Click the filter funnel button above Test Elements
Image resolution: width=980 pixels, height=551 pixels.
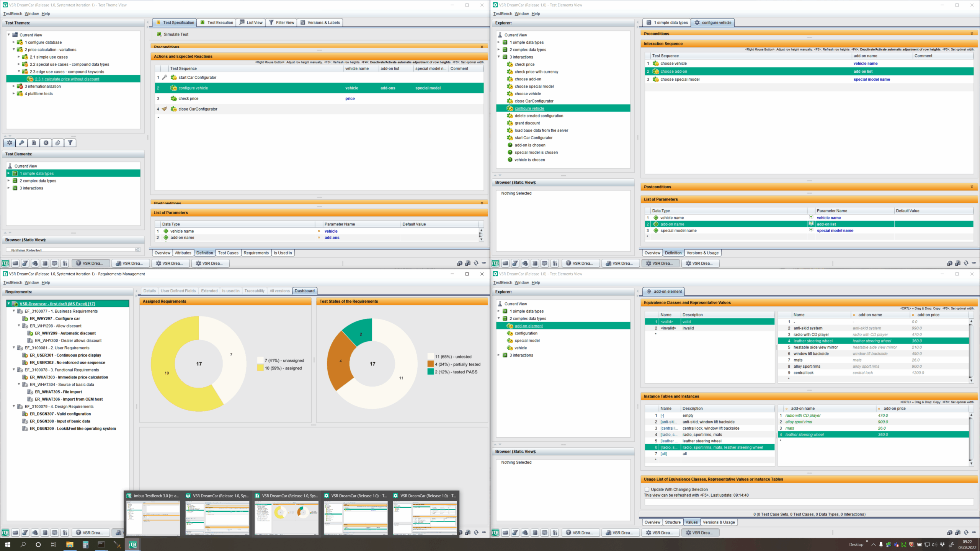pyautogui.click(x=70, y=143)
